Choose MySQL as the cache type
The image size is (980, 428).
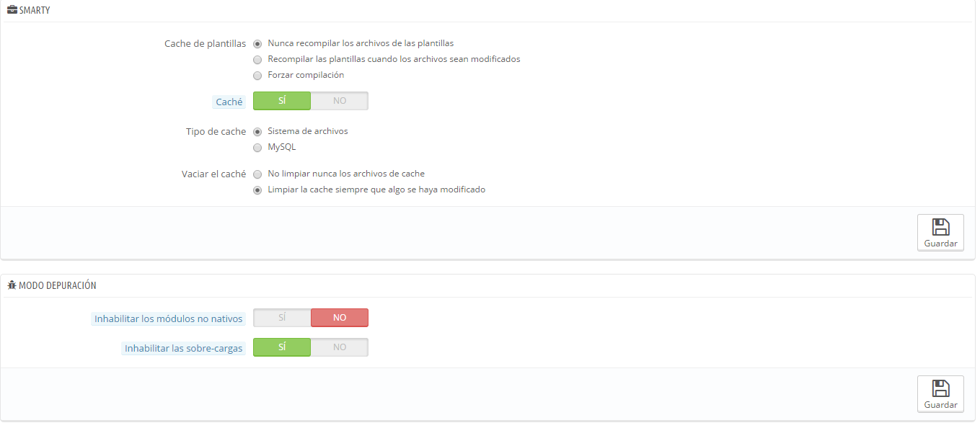[257, 148]
